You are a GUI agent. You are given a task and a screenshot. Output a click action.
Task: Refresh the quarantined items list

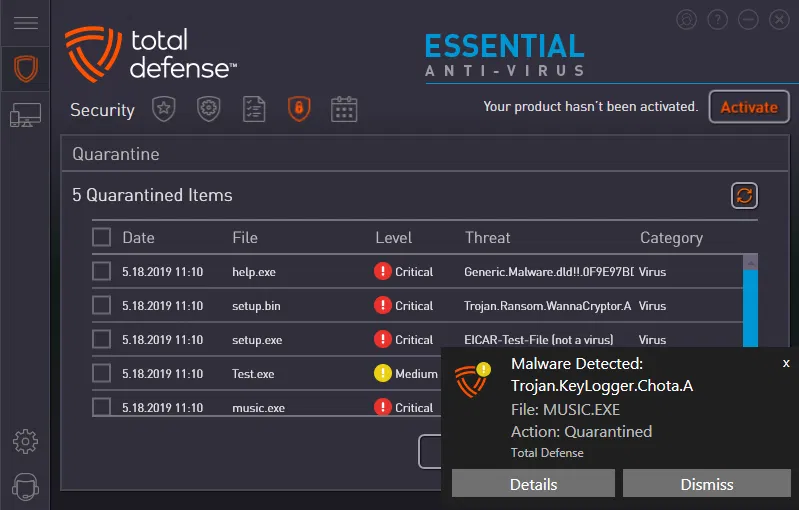[x=744, y=195]
